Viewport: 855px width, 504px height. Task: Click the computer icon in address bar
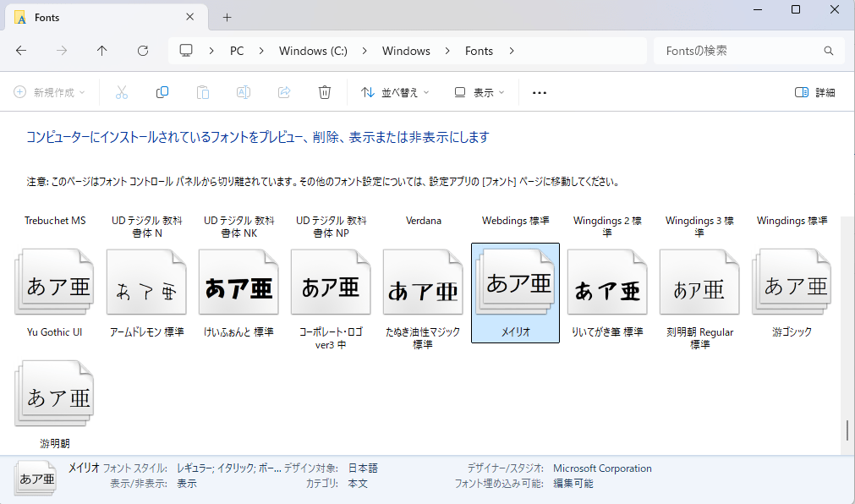pyautogui.click(x=187, y=51)
